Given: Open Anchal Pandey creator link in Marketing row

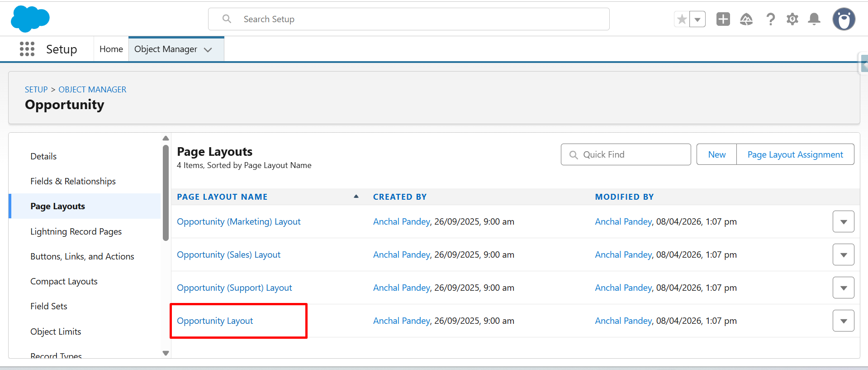Looking at the screenshot, I should pyautogui.click(x=402, y=221).
